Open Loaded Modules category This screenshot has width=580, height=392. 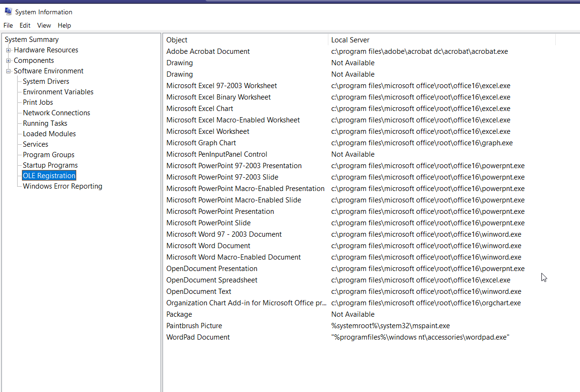[49, 134]
